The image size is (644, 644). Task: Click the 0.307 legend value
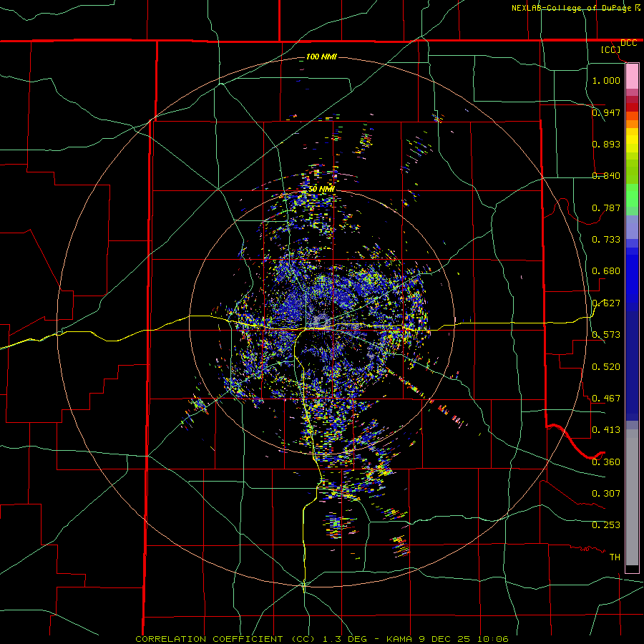coord(606,493)
